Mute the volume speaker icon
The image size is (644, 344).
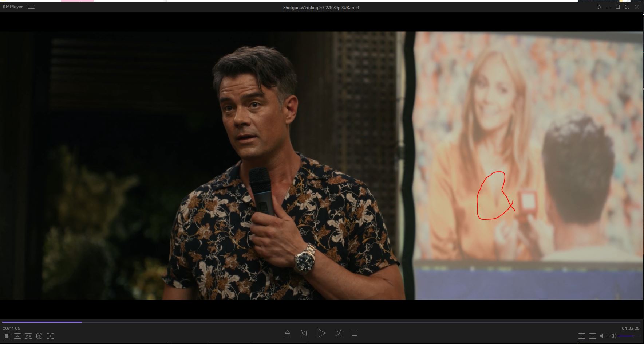pos(613,336)
